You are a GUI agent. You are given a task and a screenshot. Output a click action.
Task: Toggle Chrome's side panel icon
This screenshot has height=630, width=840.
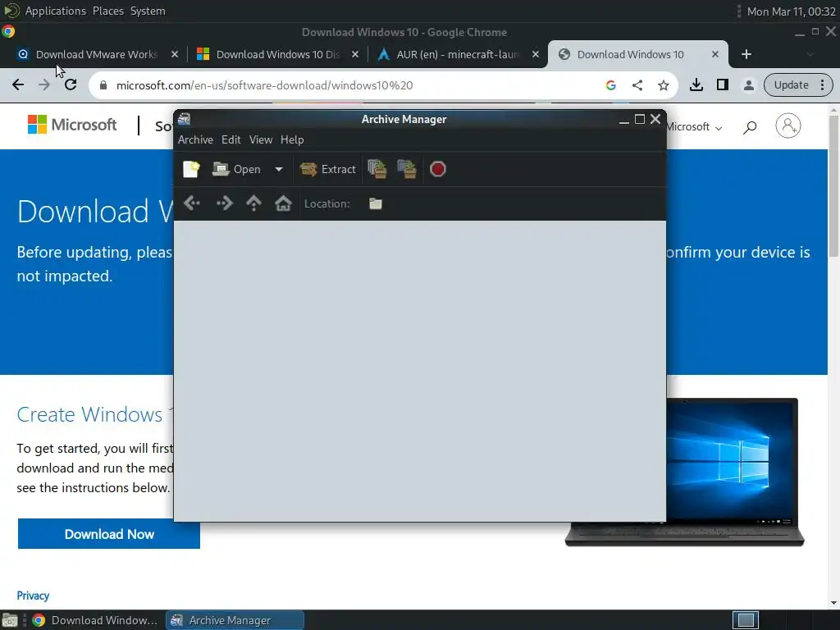pyautogui.click(x=722, y=84)
